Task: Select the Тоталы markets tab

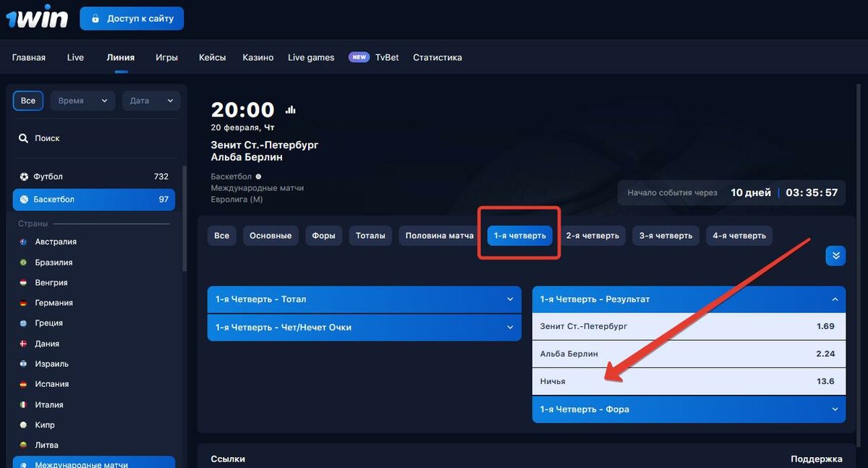Action: tap(370, 236)
